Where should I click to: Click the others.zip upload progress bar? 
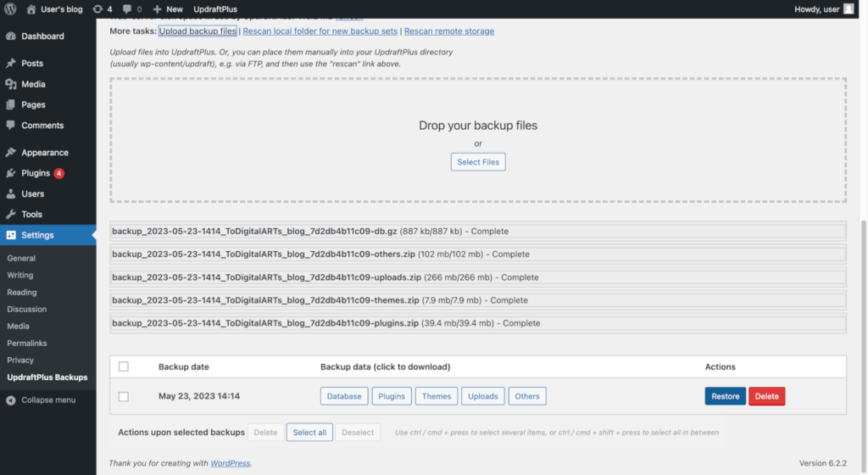click(478, 254)
